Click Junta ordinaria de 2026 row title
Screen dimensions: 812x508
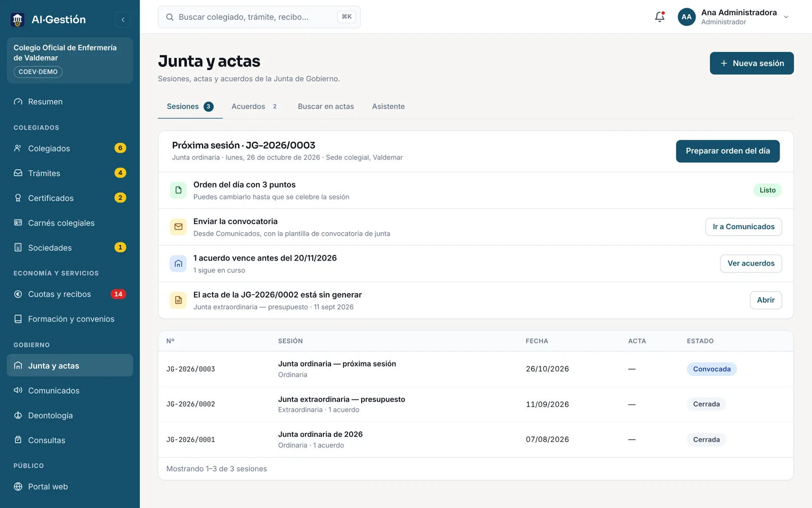320,434
